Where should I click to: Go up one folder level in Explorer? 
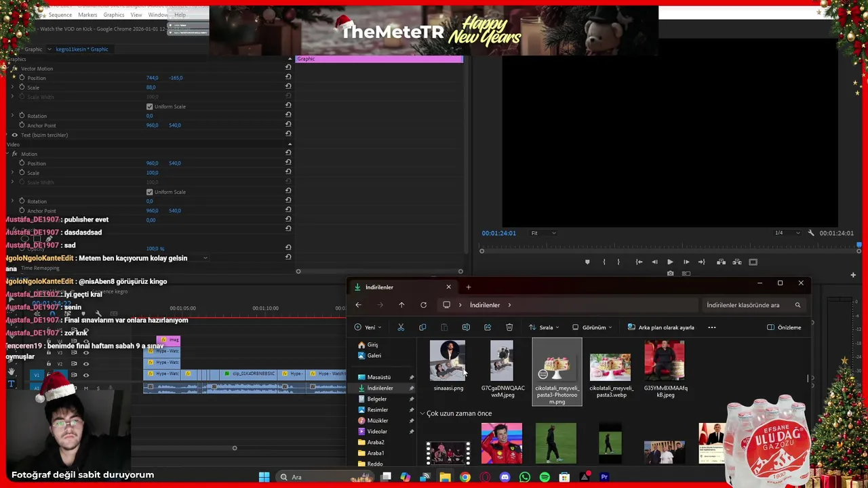coord(401,305)
